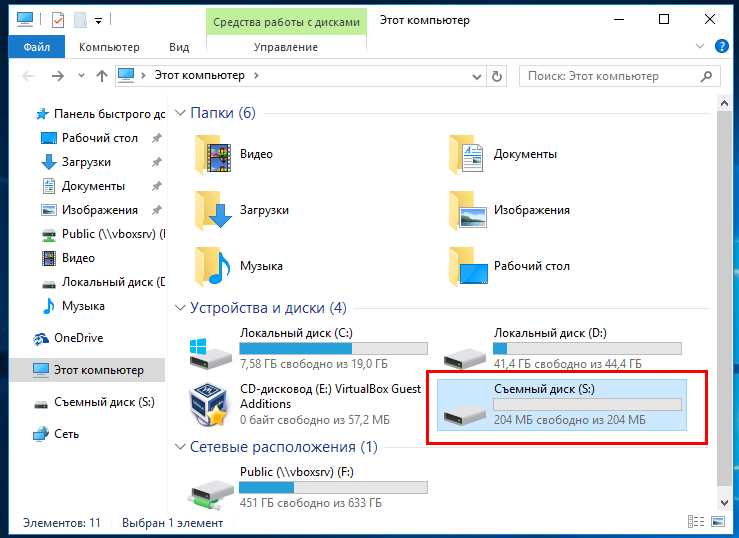
Task: Click the chevron after Этот компьютер breadcrumb
Action: pos(256,75)
